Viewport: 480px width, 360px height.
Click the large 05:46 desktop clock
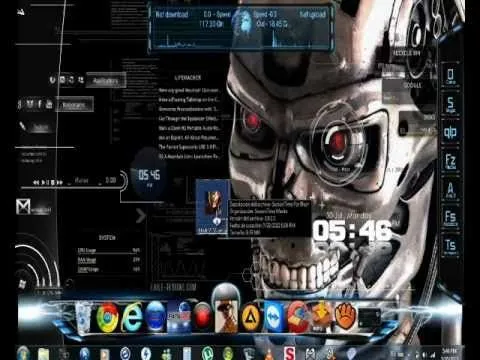(352, 231)
